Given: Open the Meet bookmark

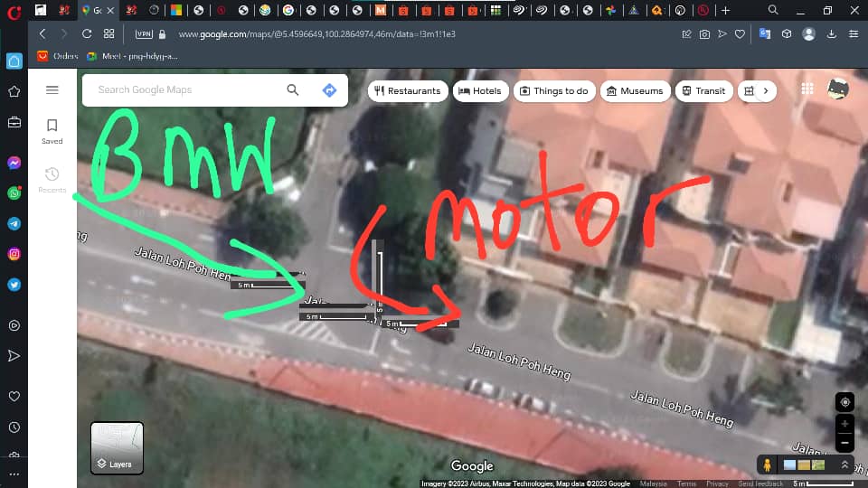Looking at the screenshot, I should [x=132, y=56].
